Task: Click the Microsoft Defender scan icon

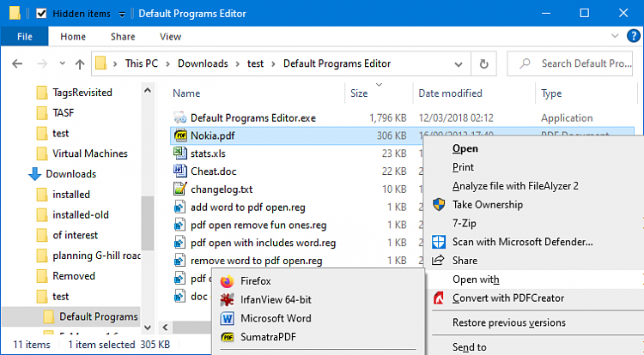Action: tap(439, 242)
